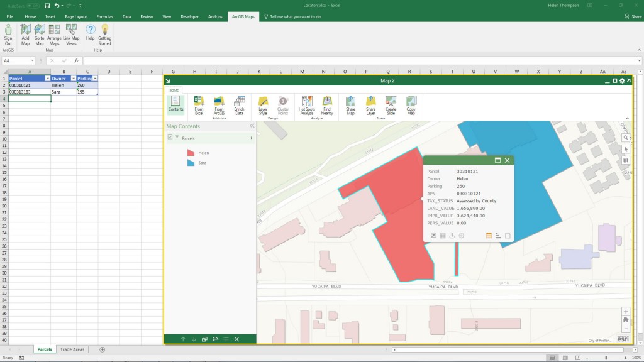Collapse the Parcels layer legend triangle

(177, 137)
